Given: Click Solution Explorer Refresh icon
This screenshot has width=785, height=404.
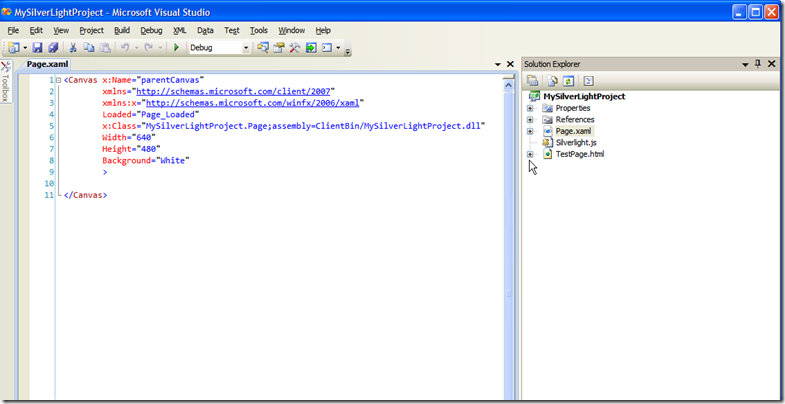Looking at the screenshot, I should click(x=568, y=81).
